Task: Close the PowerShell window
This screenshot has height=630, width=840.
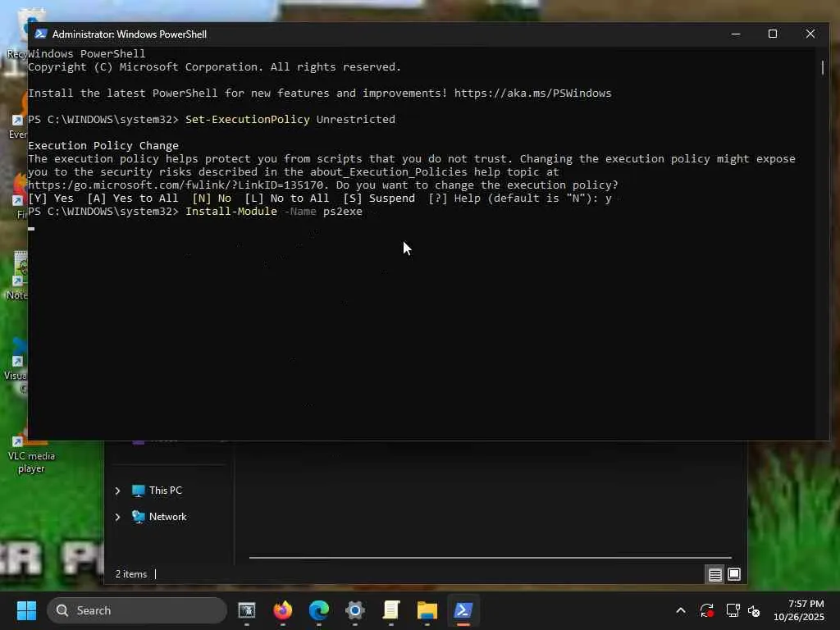Action: click(810, 34)
